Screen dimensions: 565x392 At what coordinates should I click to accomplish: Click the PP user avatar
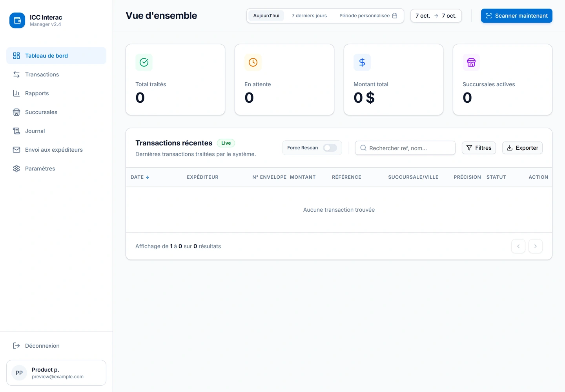pos(19,373)
